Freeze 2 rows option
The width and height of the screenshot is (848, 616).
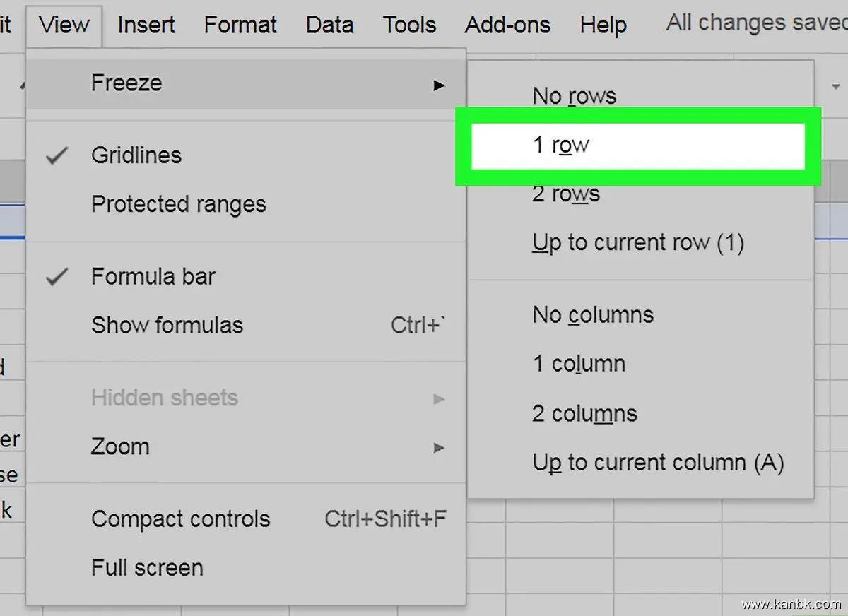tap(566, 194)
